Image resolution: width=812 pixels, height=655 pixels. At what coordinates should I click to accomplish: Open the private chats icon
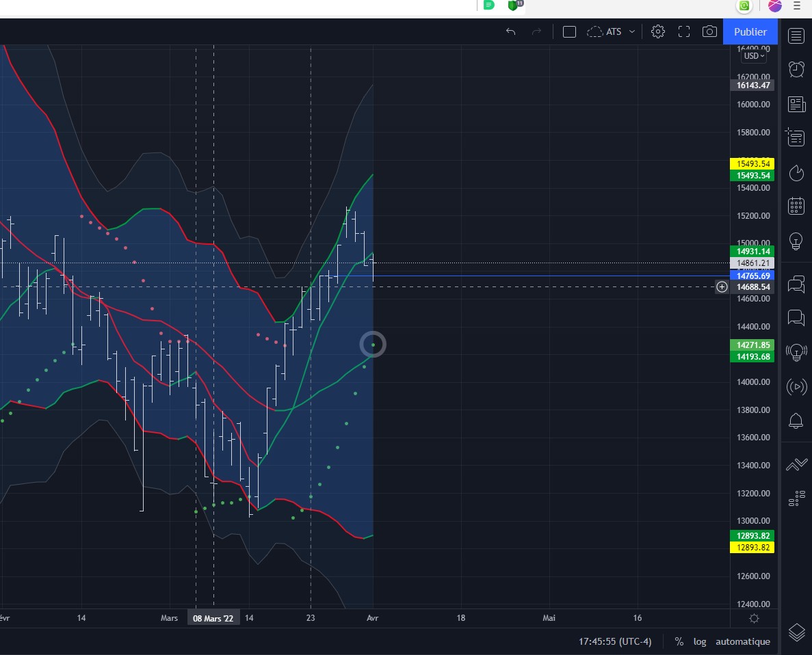point(796,317)
